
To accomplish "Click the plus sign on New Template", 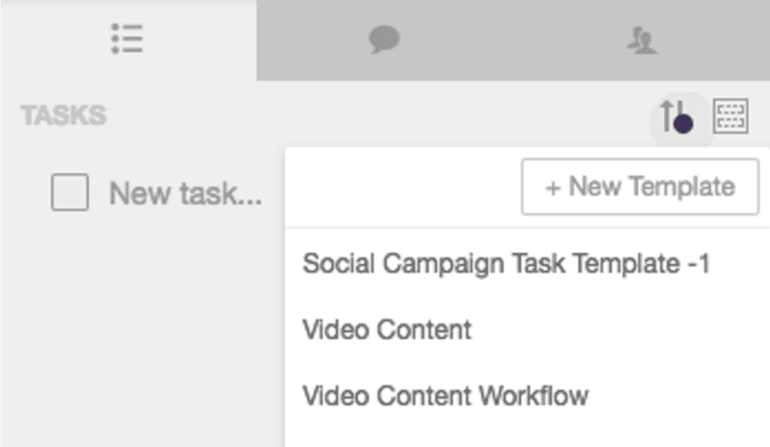I will (x=552, y=187).
